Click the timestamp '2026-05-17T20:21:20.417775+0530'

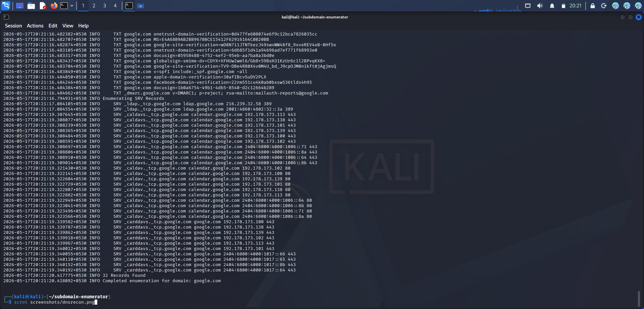tap(45, 275)
